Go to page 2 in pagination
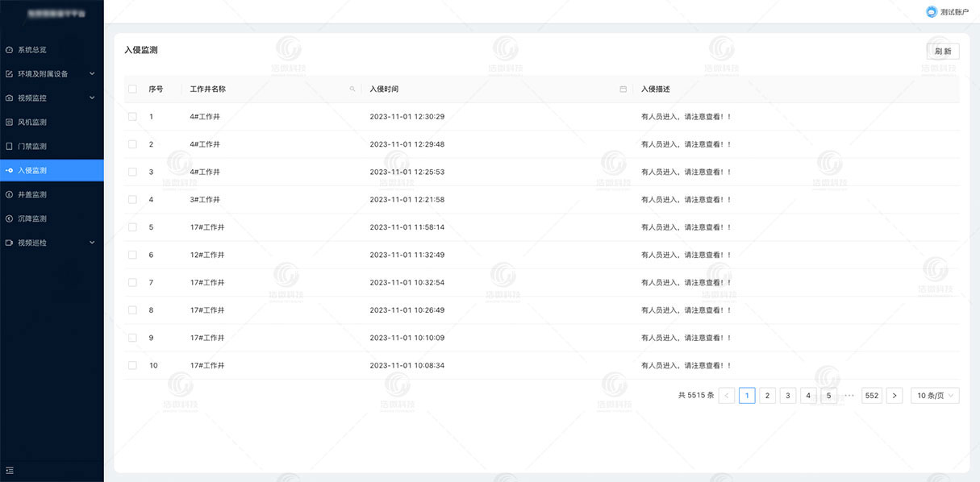This screenshot has width=980, height=482. (x=768, y=396)
